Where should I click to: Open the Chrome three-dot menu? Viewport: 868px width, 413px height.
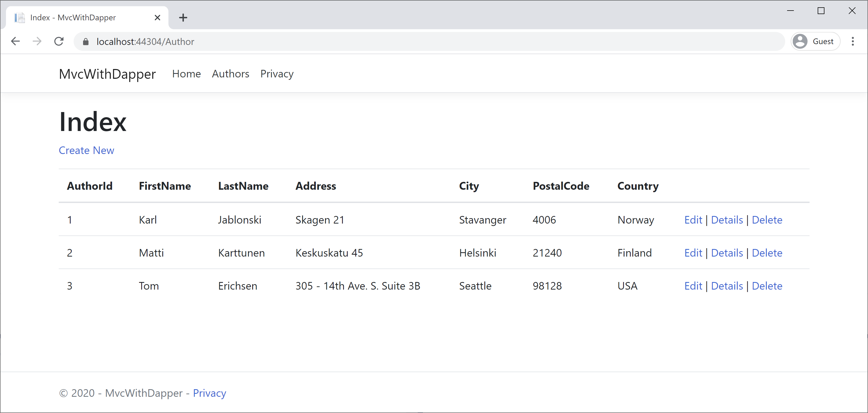click(853, 41)
